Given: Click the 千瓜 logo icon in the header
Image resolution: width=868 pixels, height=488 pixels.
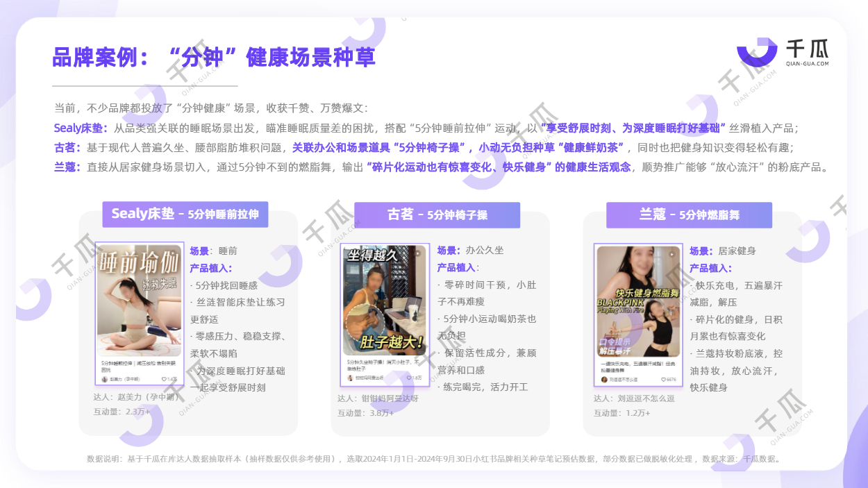Looking at the screenshot, I should coord(757,52).
